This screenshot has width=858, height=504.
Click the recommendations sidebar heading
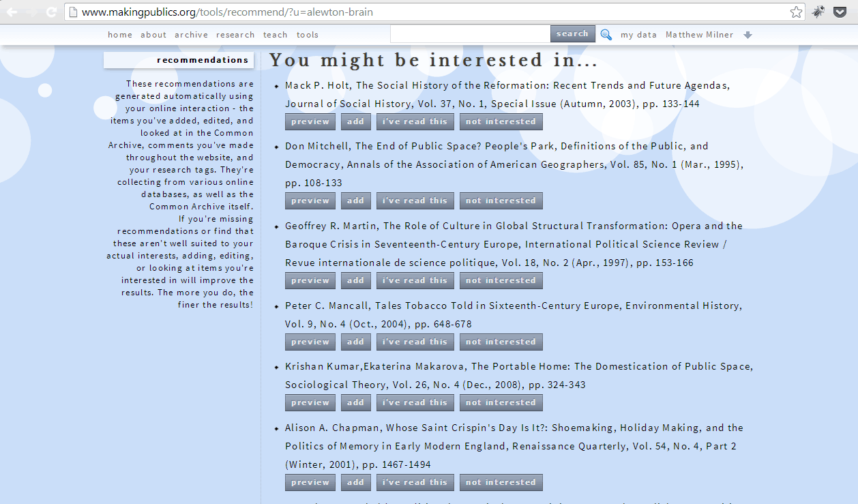[179, 60]
